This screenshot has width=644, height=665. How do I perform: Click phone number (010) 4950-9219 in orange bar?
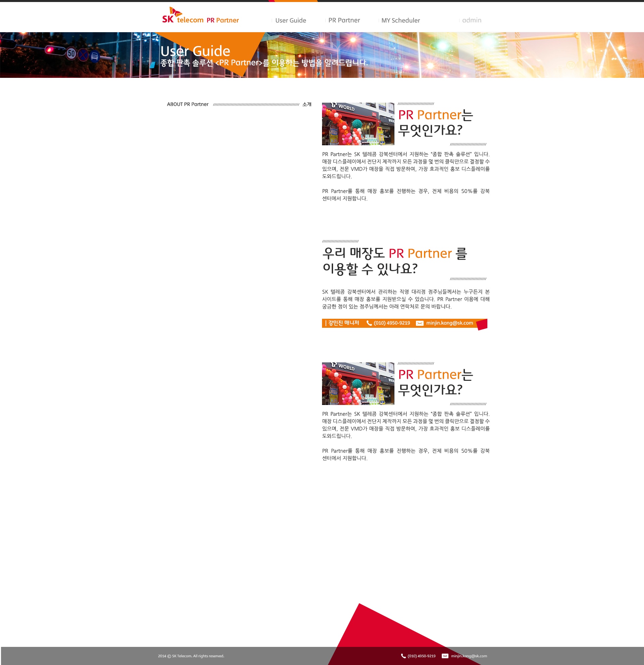point(392,323)
